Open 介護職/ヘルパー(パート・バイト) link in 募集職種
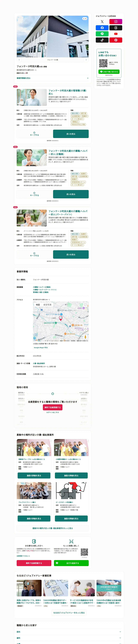Viewport: 138px width, 644px height. pos(45,289)
